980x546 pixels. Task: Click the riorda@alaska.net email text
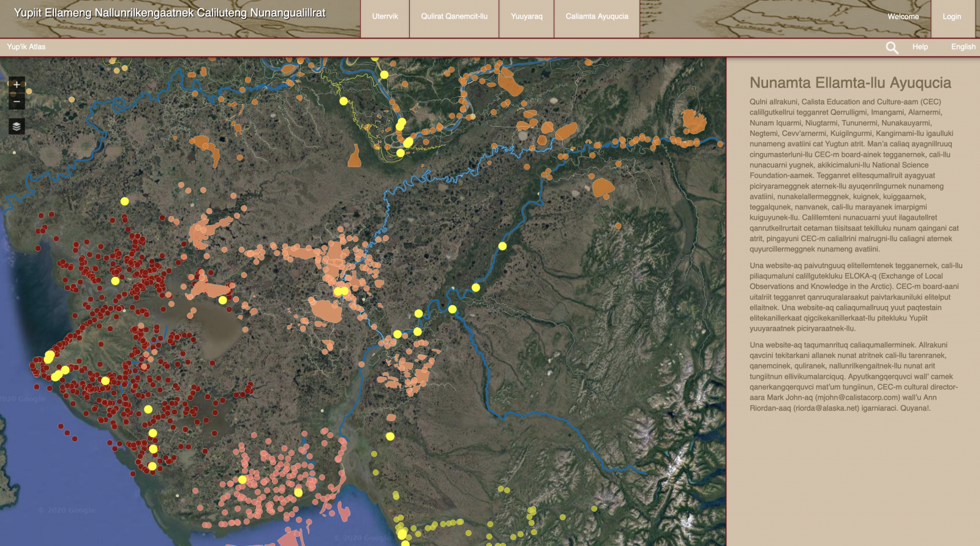pyautogui.click(x=827, y=408)
